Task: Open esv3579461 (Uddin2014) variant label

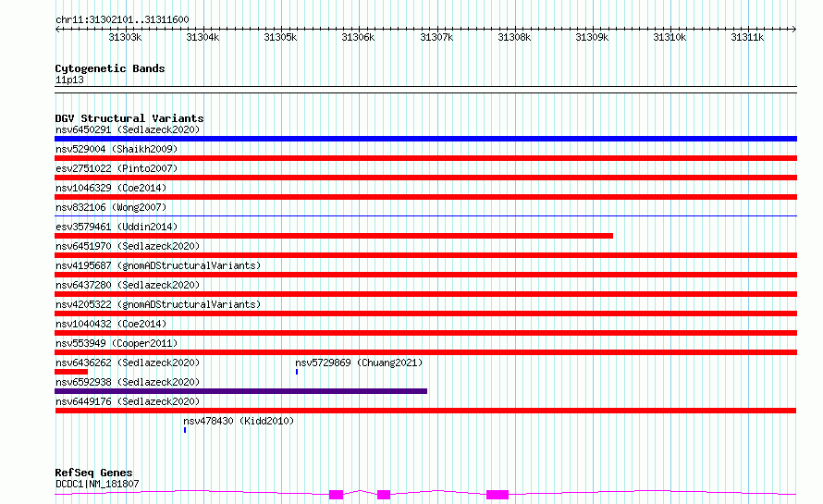Action: 117,227
